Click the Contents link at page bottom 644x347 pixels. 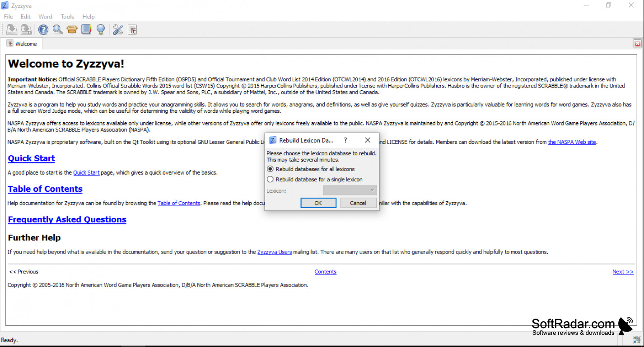[x=326, y=272]
